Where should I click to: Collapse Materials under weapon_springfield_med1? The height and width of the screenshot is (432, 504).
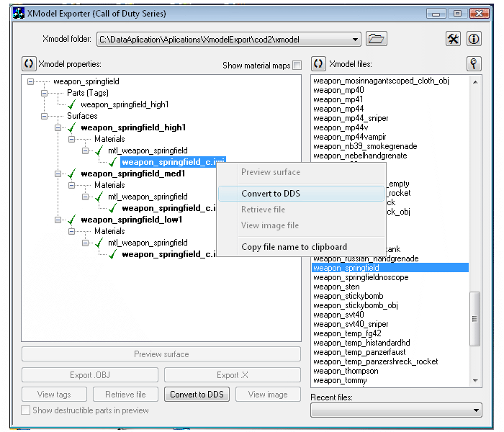coord(71,185)
